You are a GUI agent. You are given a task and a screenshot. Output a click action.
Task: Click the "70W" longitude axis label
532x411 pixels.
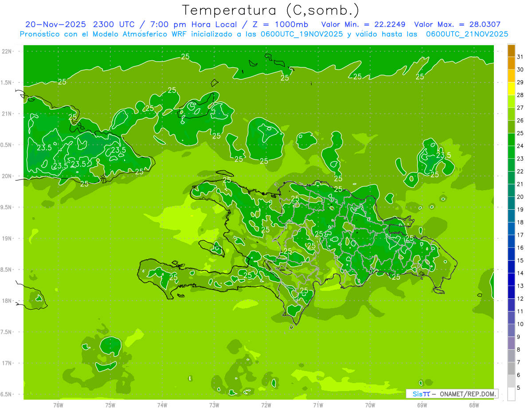pos(370,405)
